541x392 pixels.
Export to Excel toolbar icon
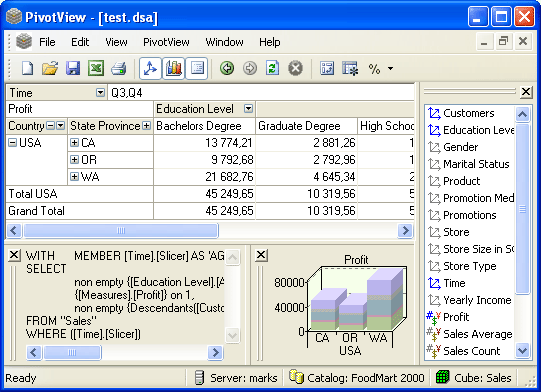point(96,68)
